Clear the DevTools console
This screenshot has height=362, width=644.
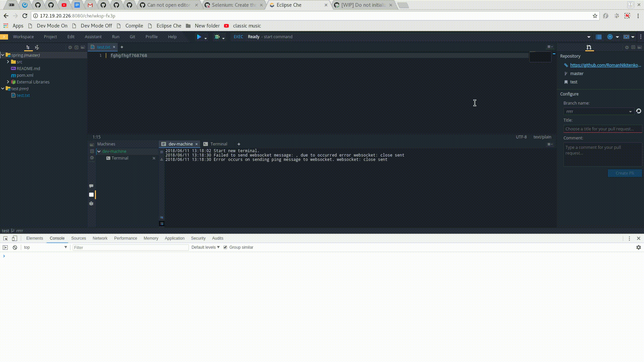(15, 247)
